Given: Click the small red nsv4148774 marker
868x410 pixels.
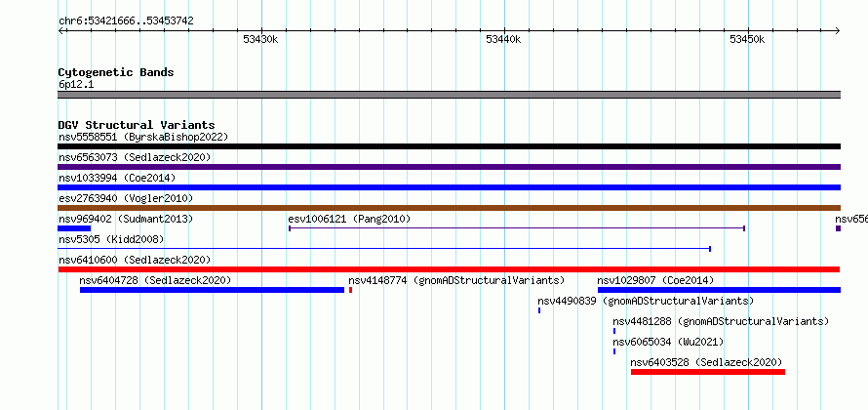Looking at the screenshot, I should [x=350, y=290].
